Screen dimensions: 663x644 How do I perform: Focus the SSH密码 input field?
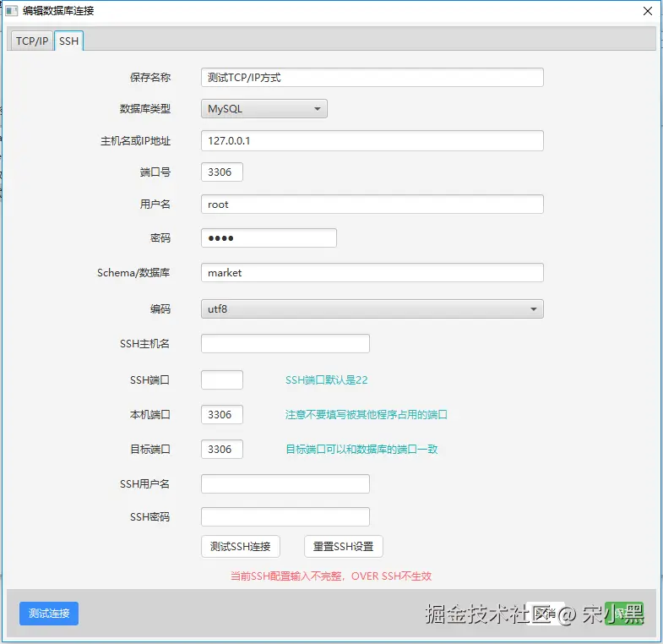[285, 517]
